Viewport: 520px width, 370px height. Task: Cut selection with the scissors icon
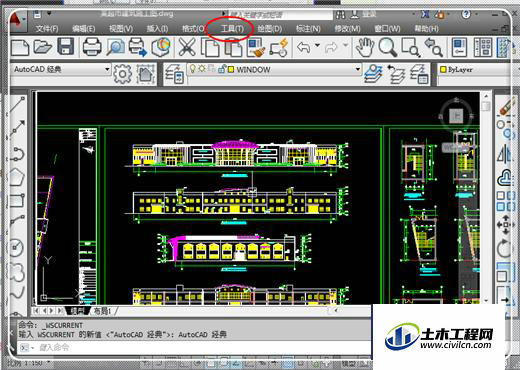pyautogui.click(x=187, y=47)
